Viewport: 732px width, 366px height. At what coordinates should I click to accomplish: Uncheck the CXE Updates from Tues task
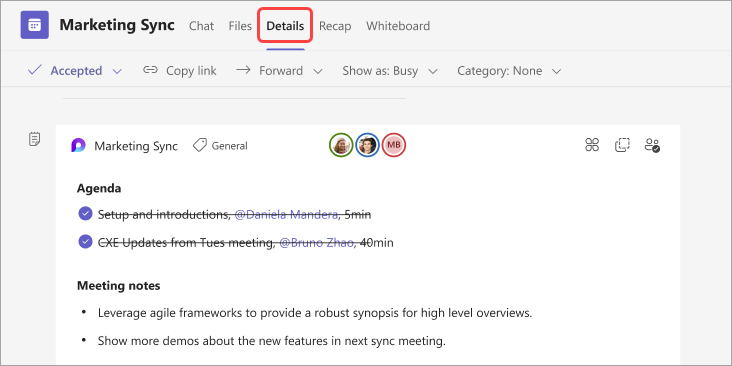[85, 242]
